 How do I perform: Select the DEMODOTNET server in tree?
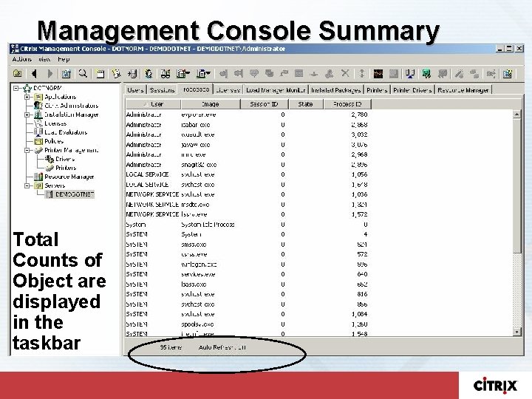[74, 194]
